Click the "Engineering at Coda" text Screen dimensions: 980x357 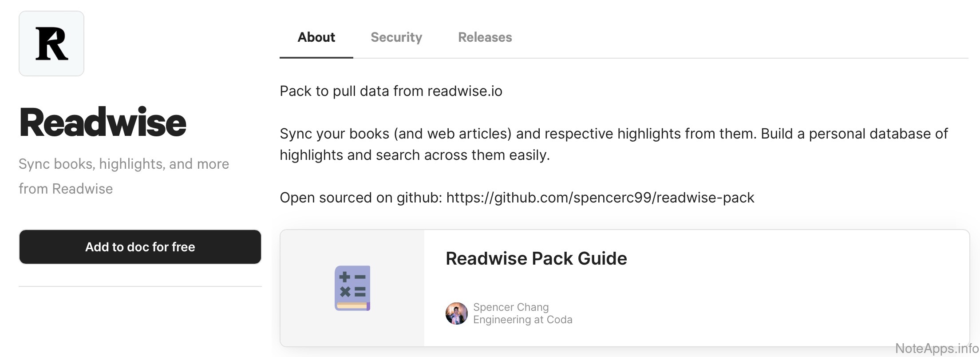pyautogui.click(x=522, y=320)
